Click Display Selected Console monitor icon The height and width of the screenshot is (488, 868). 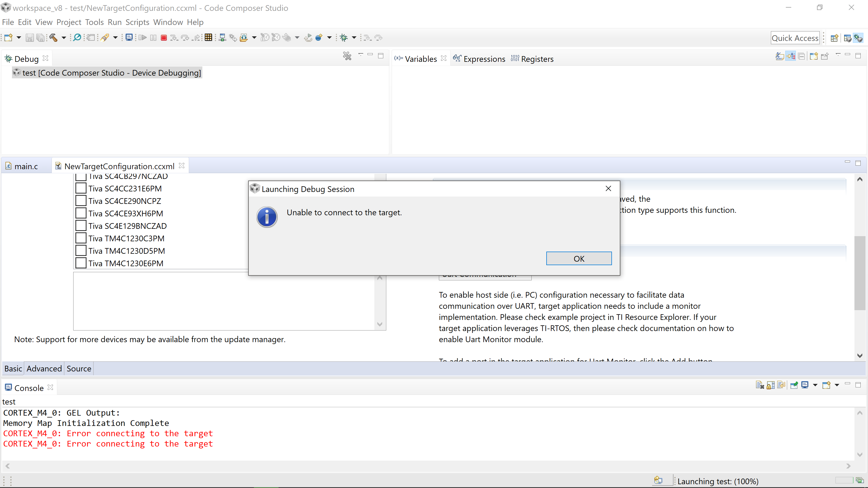pyautogui.click(x=805, y=385)
